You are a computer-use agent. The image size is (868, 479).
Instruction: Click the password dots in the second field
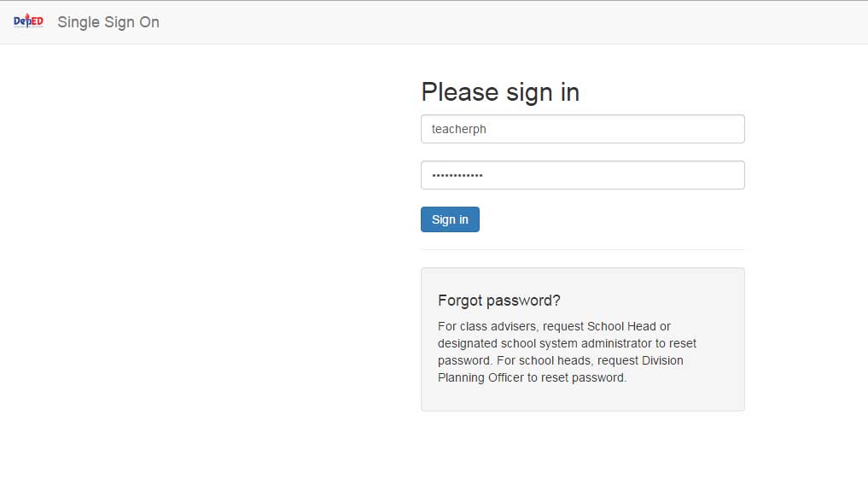tap(457, 176)
